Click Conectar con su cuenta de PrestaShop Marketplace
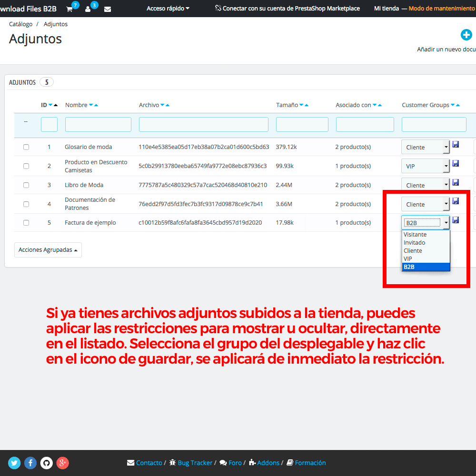 click(287, 9)
